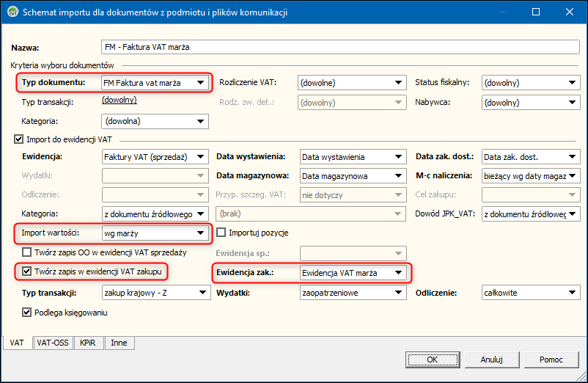The image size is (588, 383).
Task: Open the KPiR tab
Action: click(87, 343)
